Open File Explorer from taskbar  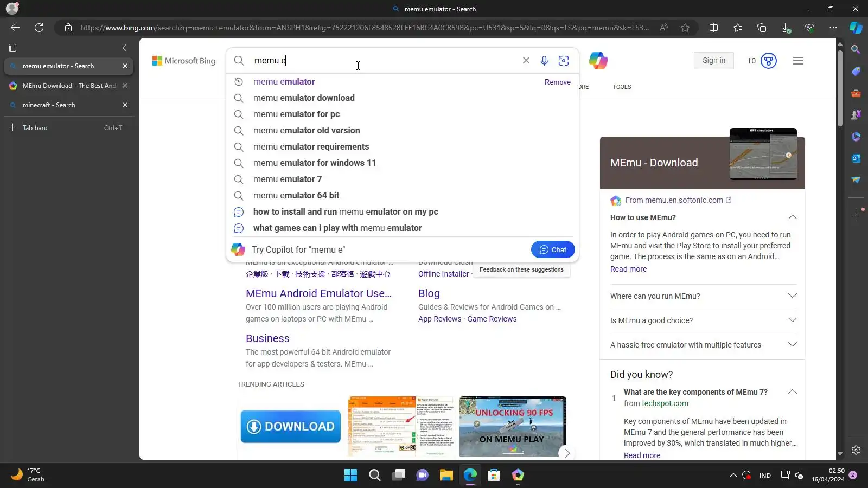coord(446,476)
